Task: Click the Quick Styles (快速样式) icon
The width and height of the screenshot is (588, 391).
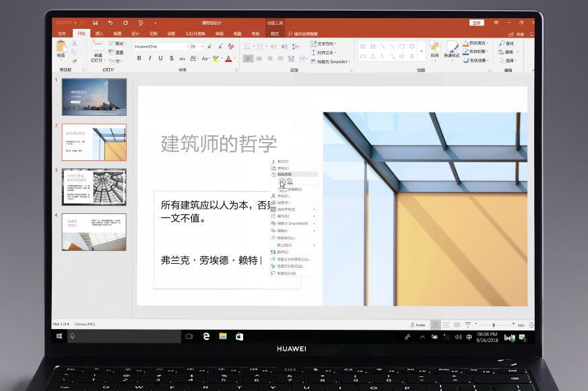Action: pyautogui.click(x=452, y=48)
